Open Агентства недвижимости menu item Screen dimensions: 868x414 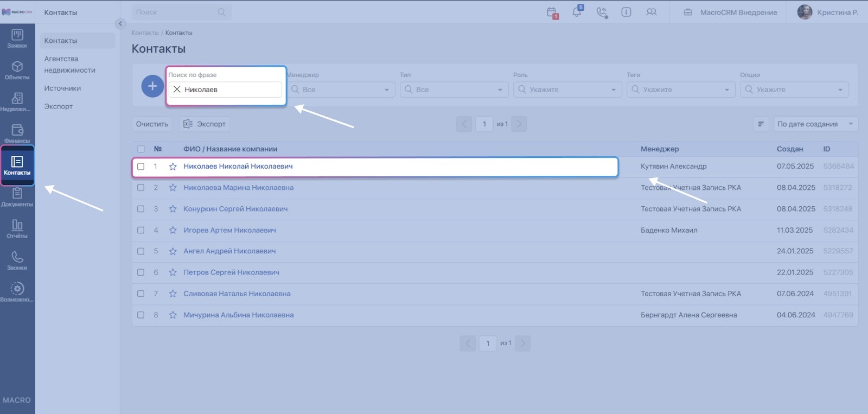pyautogui.click(x=69, y=64)
